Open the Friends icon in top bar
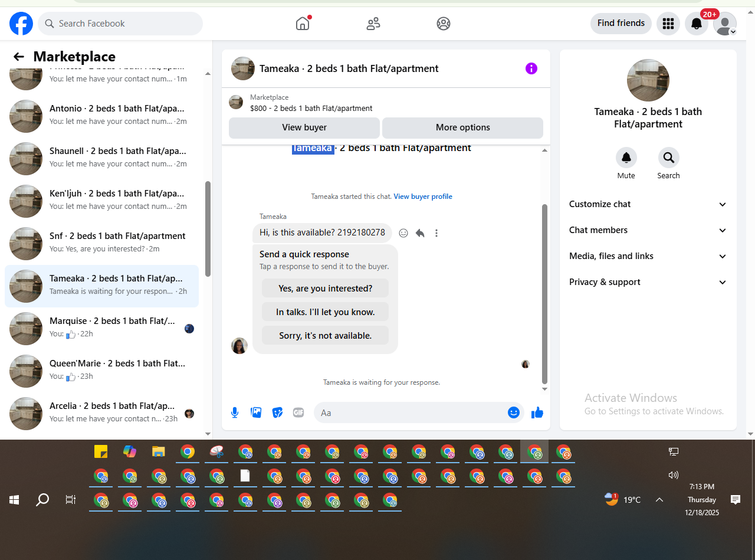 [373, 24]
